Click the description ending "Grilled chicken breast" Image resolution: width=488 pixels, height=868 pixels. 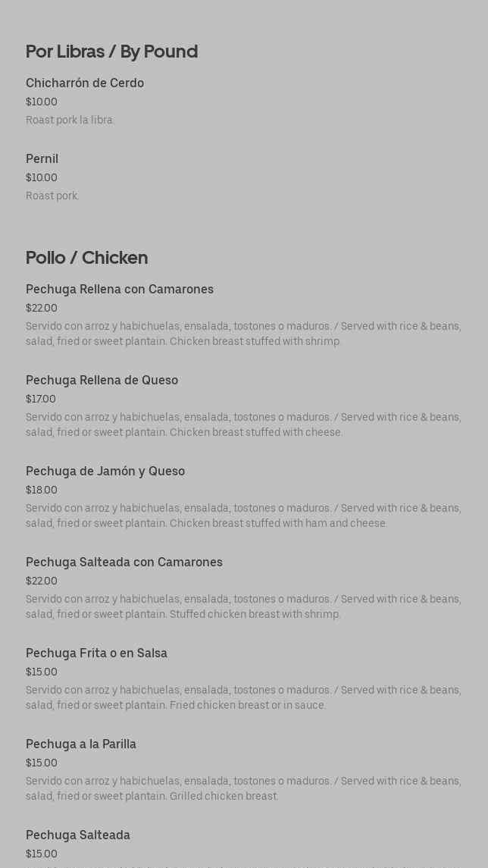coord(243,789)
